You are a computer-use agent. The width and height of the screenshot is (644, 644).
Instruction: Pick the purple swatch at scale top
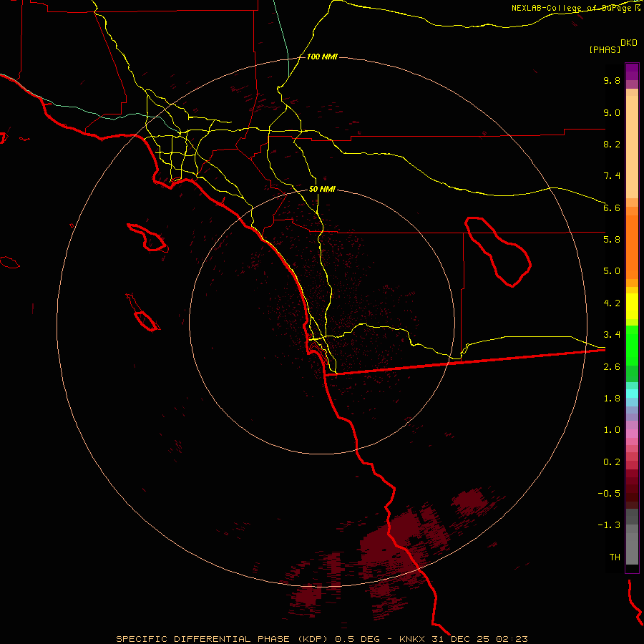click(x=632, y=72)
